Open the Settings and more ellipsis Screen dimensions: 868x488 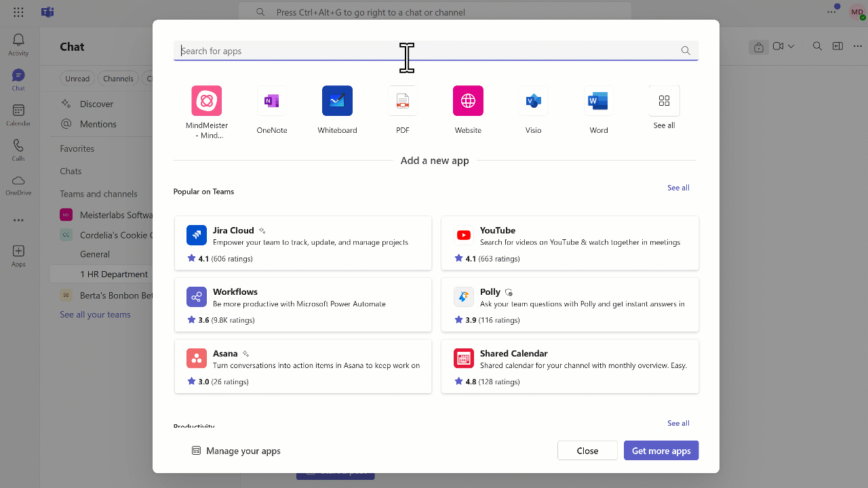click(x=831, y=12)
